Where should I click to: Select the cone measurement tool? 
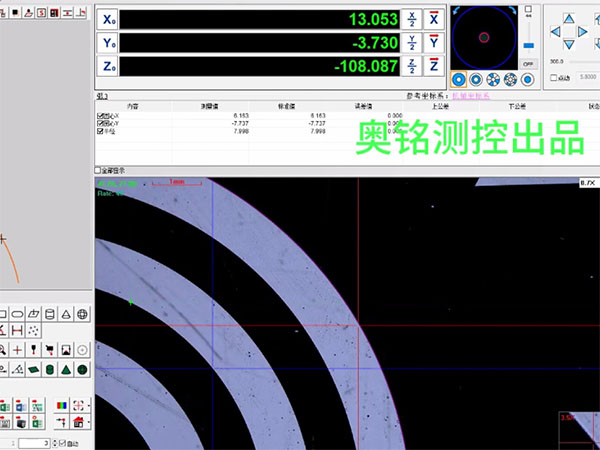pyautogui.click(x=65, y=314)
